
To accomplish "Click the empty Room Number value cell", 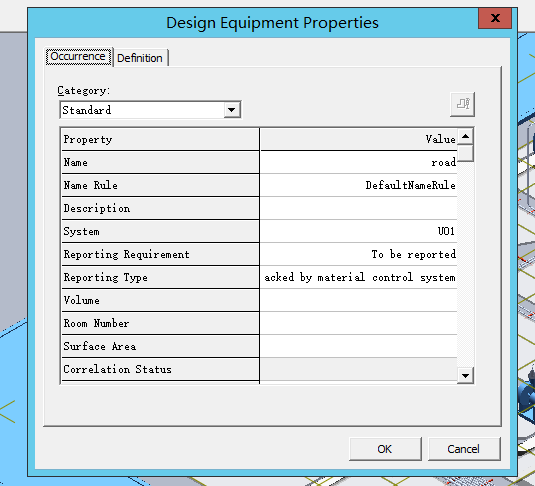I will [359, 323].
